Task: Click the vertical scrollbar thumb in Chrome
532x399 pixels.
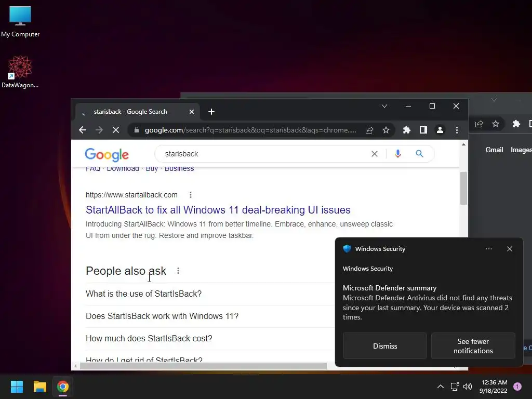Action: coord(463,188)
